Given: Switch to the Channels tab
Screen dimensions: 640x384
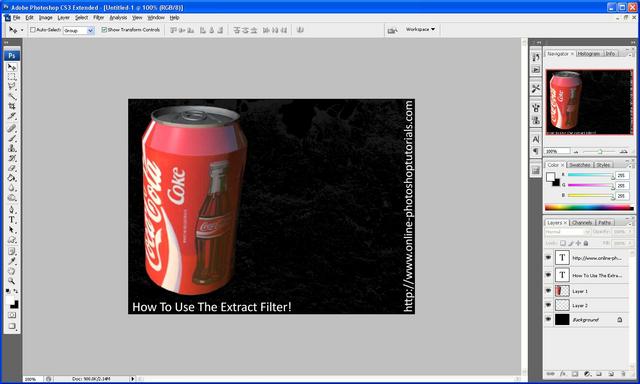Looking at the screenshot, I should 582,222.
